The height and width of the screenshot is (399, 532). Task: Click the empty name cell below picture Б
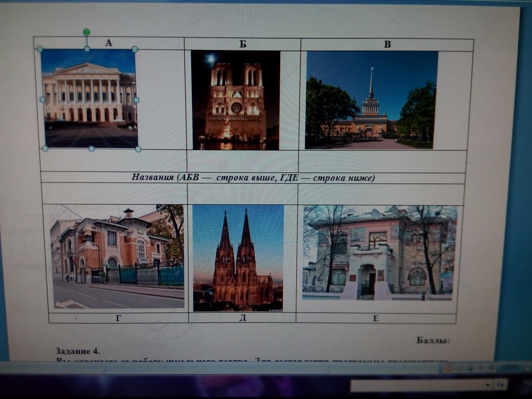[242, 161]
